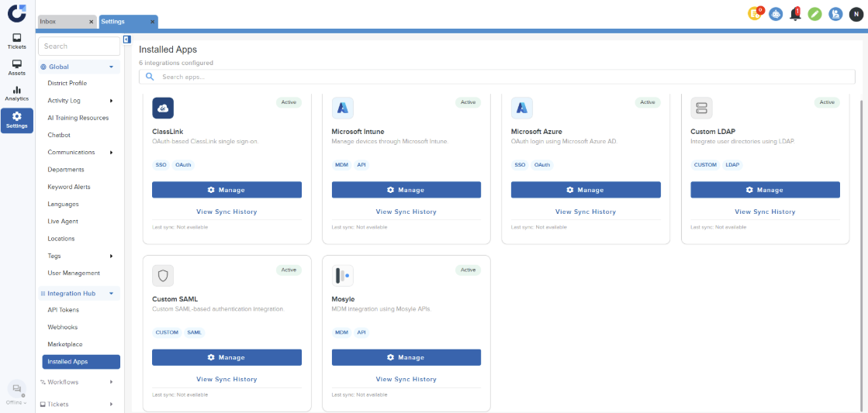Expand the Communications submenu
This screenshot has height=413, width=868.
click(x=111, y=153)
